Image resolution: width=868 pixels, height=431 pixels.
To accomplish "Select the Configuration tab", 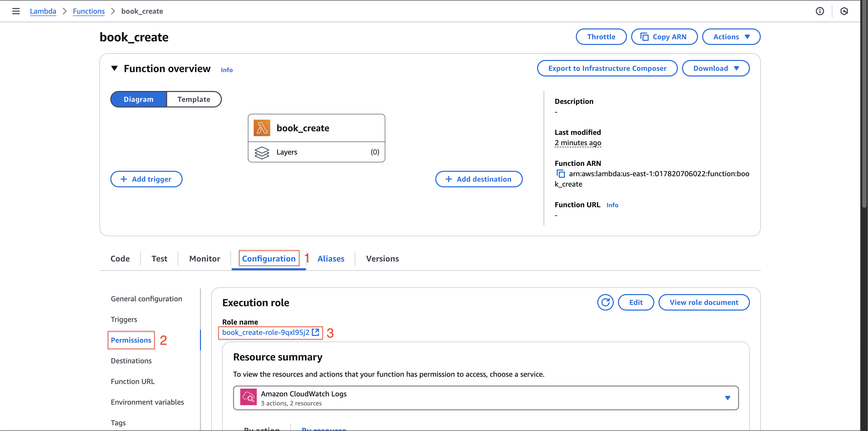I will pyautogui.click(x=268, y=258).
